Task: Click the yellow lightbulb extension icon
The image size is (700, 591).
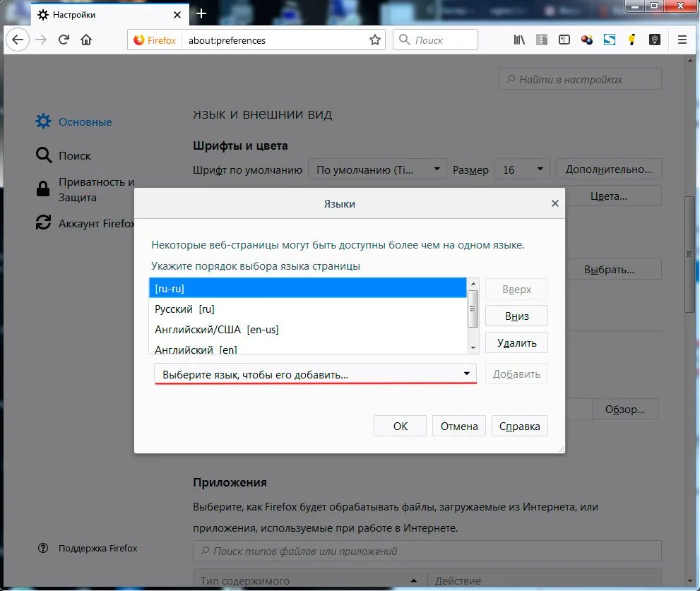Action: pyautogui.click(x=631, y=40)
